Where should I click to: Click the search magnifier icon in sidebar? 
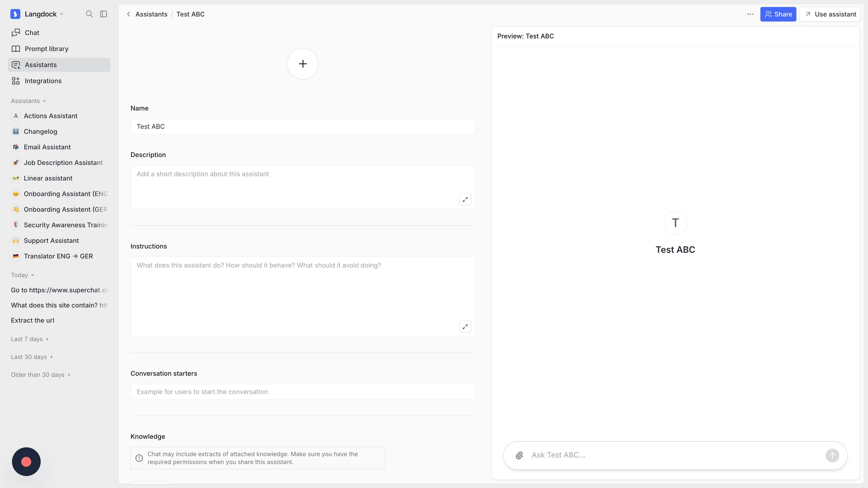click(x=89, y=14)
